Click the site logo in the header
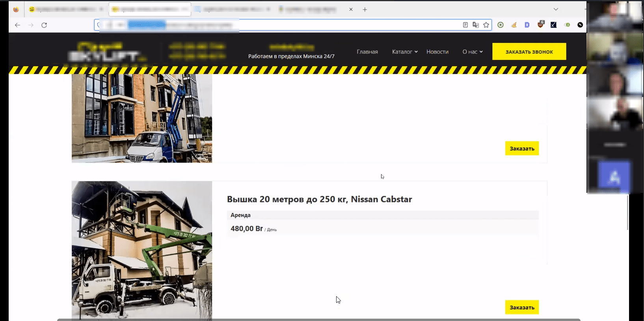The width and height of the screenshot is (644, 321). click(108, 53)
